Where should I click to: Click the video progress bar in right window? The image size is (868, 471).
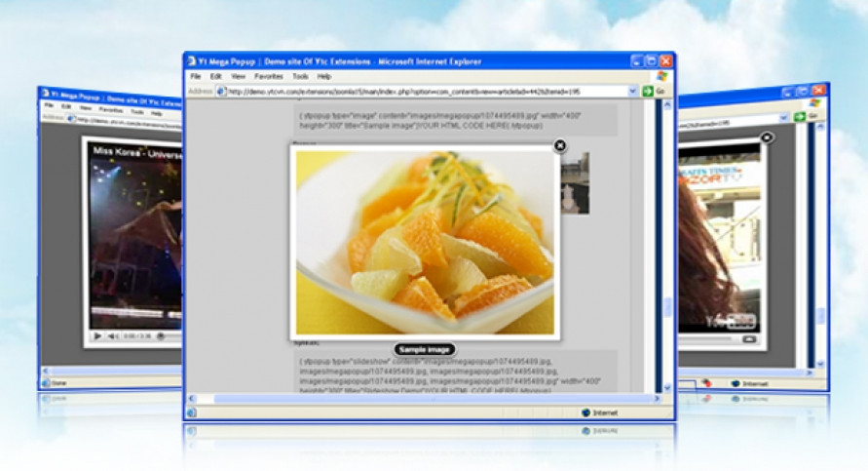706,338
